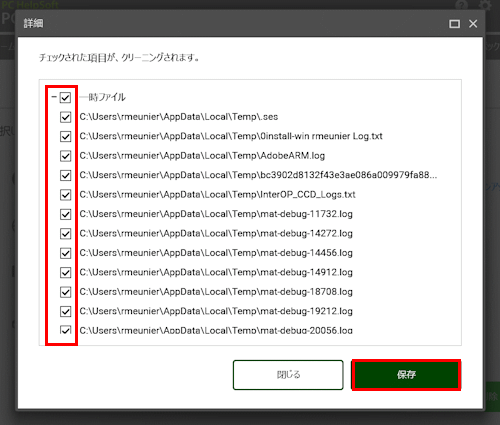
Task: Select the 0install-win rmeunier Log.txt path
Action: click(231, 136)
